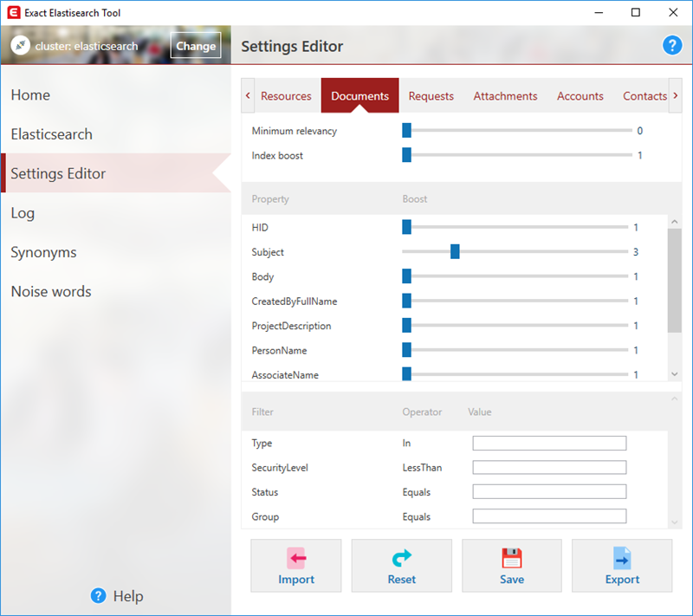Click the SecurityLevel filter label
Image resolution: width=693 pixels, height=616 pixels.
[280, 468]
